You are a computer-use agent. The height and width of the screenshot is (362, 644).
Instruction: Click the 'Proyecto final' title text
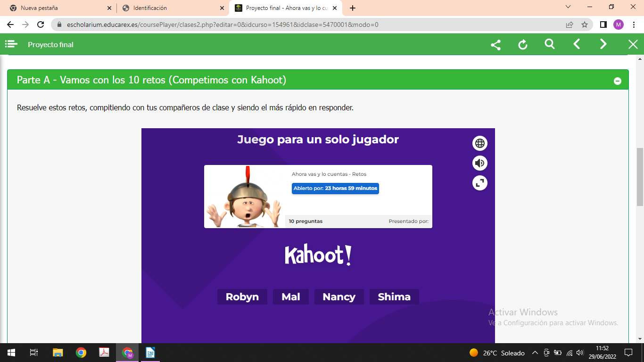(50, 44)
